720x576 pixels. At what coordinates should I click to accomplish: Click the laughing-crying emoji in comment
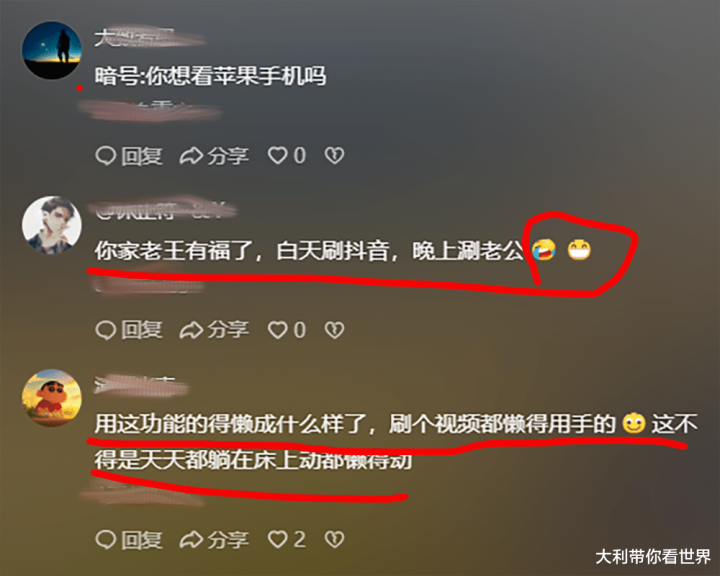(544, 250)
